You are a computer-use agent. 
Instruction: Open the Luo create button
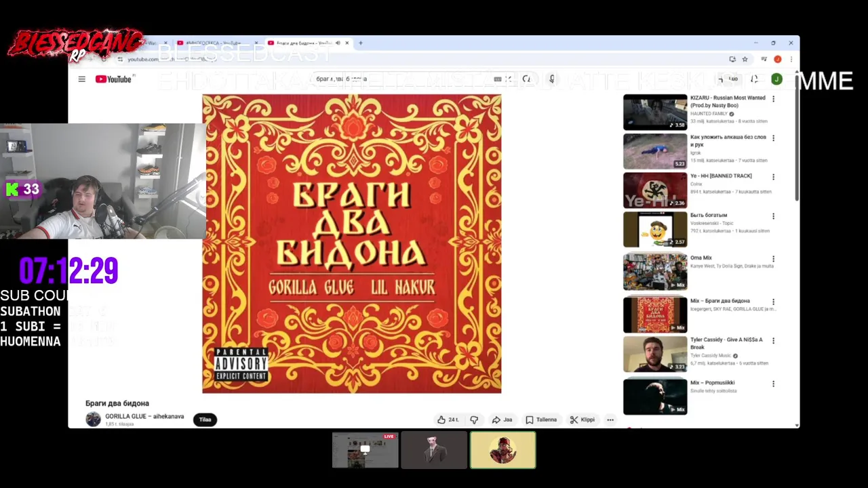pos(730,79)
